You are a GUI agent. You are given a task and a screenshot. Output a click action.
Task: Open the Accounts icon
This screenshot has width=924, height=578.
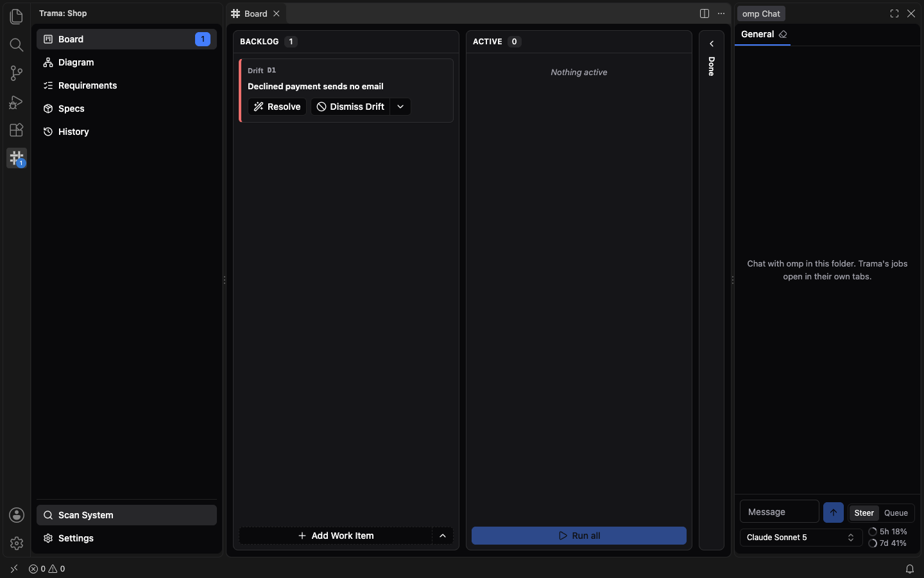click(17, 515)
